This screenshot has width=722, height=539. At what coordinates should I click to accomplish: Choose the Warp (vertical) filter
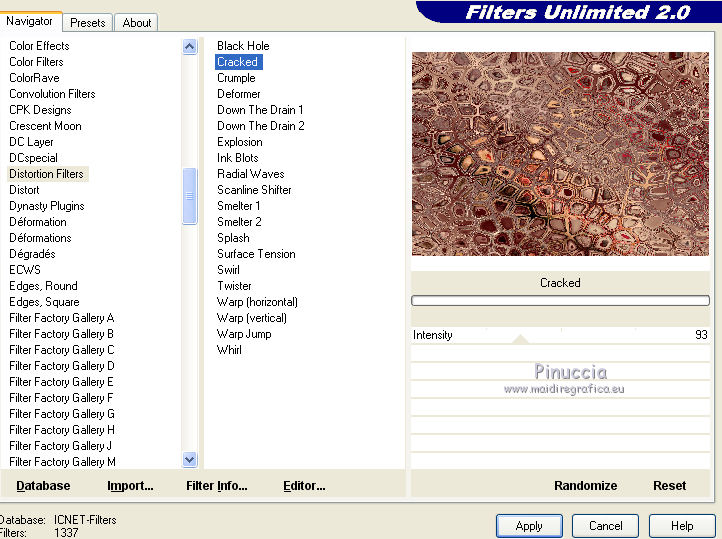pyautogui.click(x=251, y=318)
